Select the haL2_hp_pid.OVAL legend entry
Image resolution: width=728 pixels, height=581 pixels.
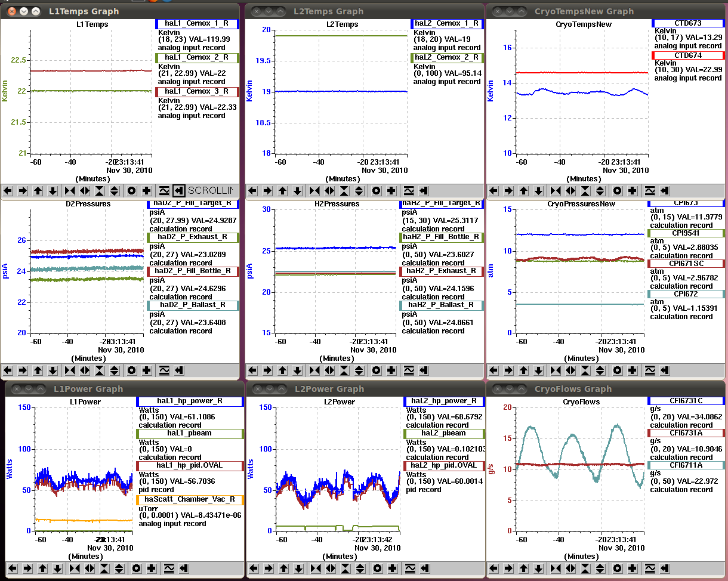[444, 465]
